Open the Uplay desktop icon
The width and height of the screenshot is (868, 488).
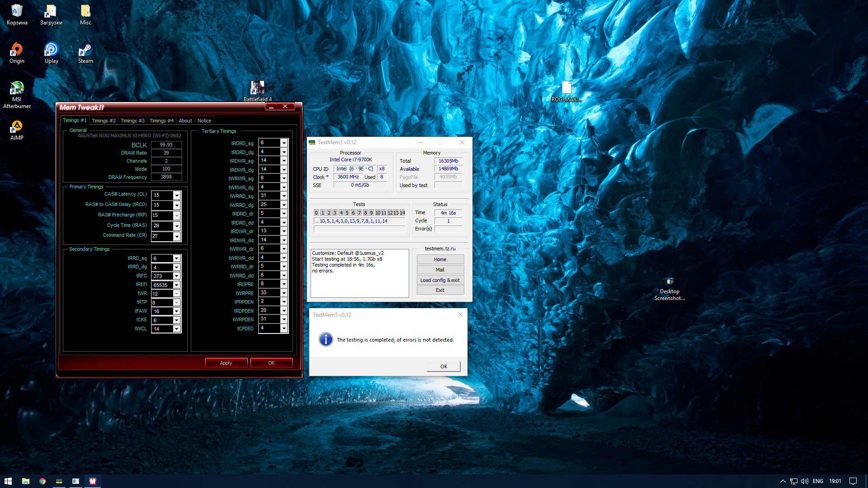(51, 50)
